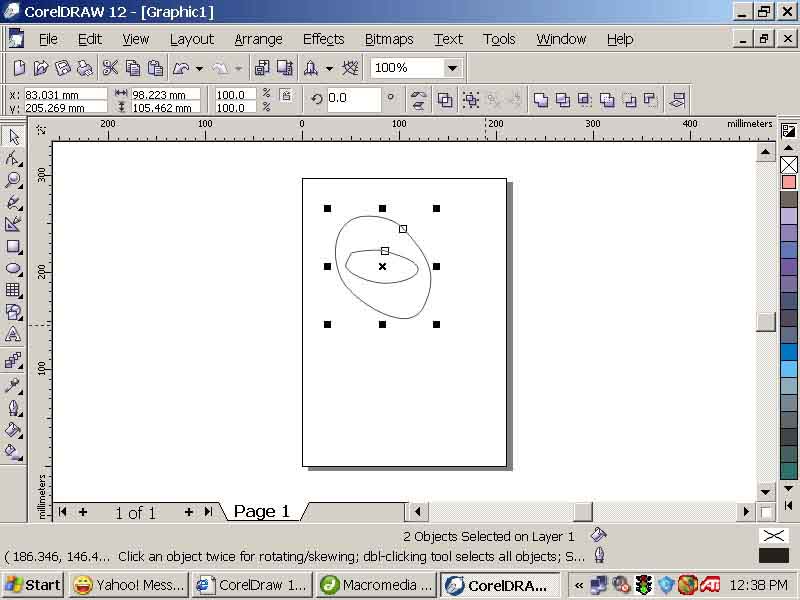
Task: Create a new document from toolbar
Action: point(19,68)
